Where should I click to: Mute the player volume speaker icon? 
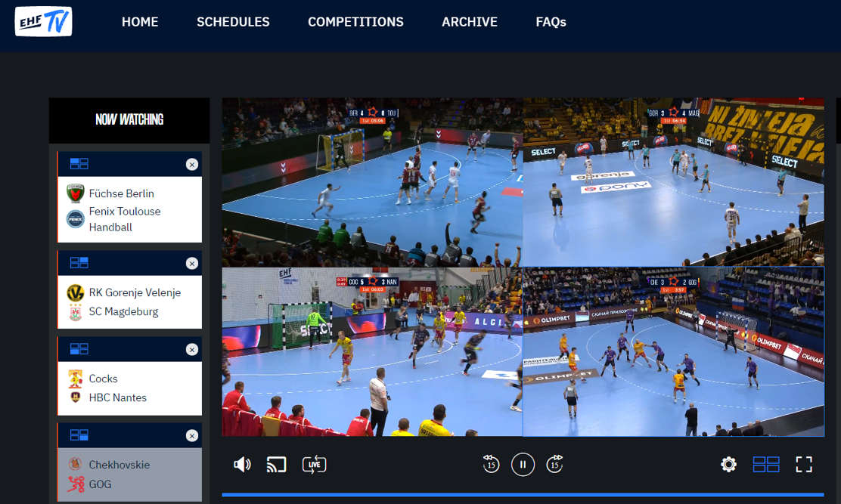tap(242, 464)
